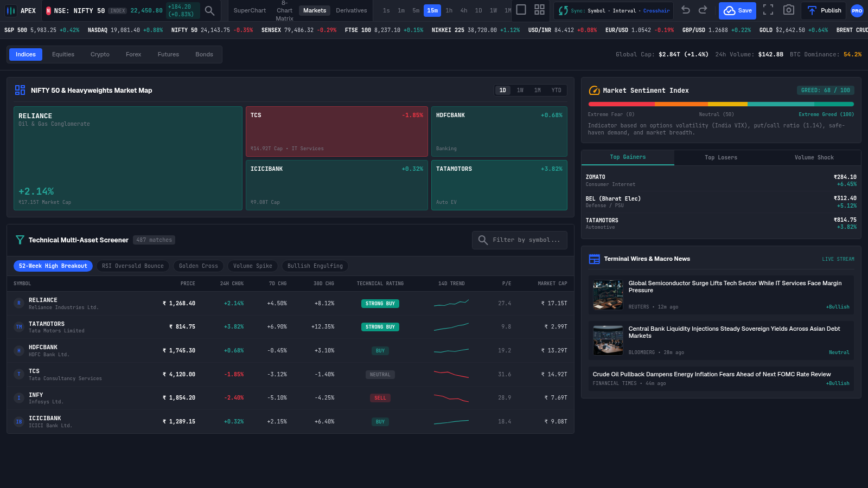This screenshot has height=488, width=868.
Task: Click INFY SELL technical rating badge
Action: (380, 398)
